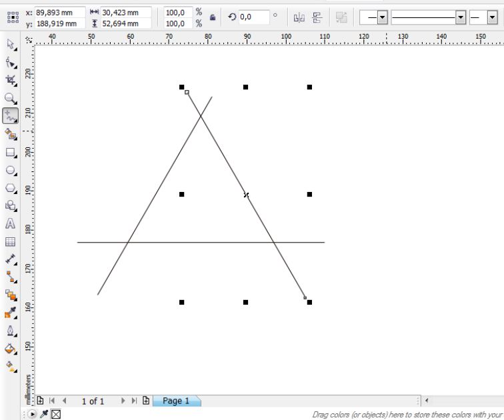Open the line style dropdown
This screenshot has width=504, height=420.
pos(461,17)
